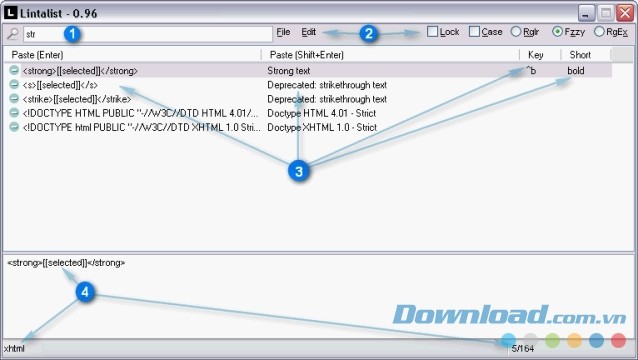The height and width of the screenshot is (360, 638).
Task: Sort by the Paste (Enter) column header
Action: click(132, 55)
